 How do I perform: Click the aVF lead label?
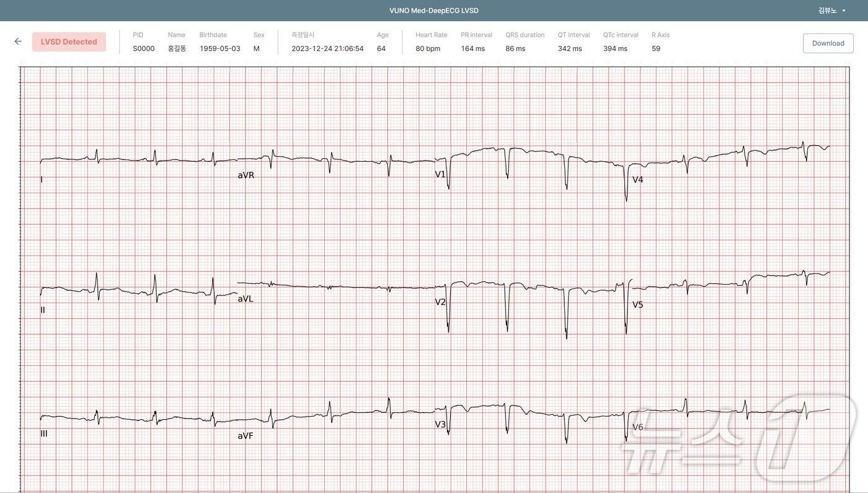click(x=246, y=436)
